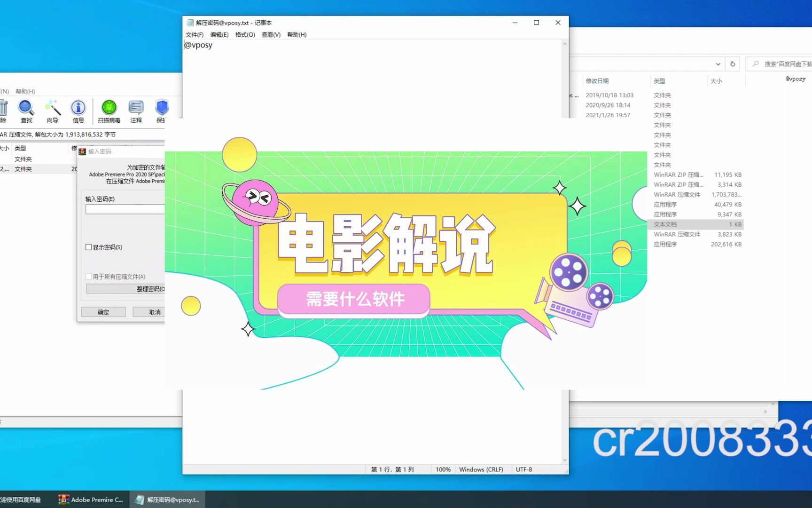The height and width of the screenshot is (508, 812).
Task: Toggle the 显示密码 (show password) checkbox
Action: [88, 247]
